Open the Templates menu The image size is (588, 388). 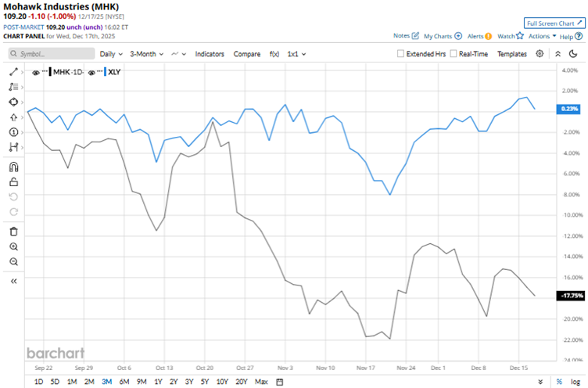[512, 54]
